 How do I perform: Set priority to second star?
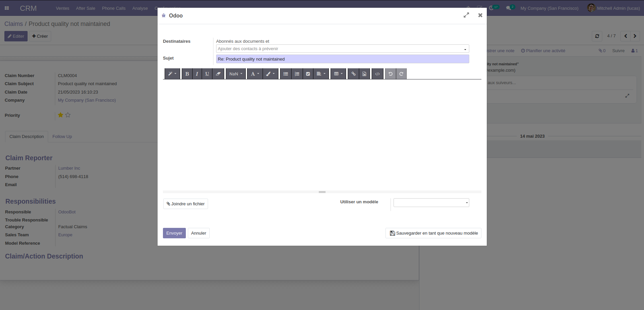[x=68, y=115]
